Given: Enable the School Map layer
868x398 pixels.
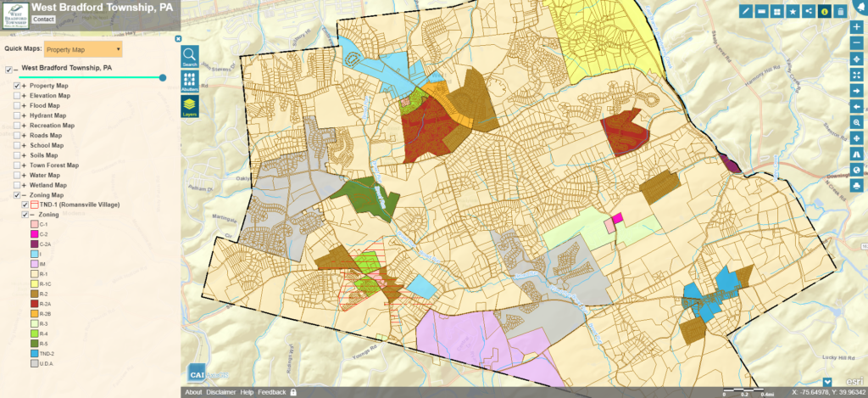Looking at the screenshot, I should (17, 146).
